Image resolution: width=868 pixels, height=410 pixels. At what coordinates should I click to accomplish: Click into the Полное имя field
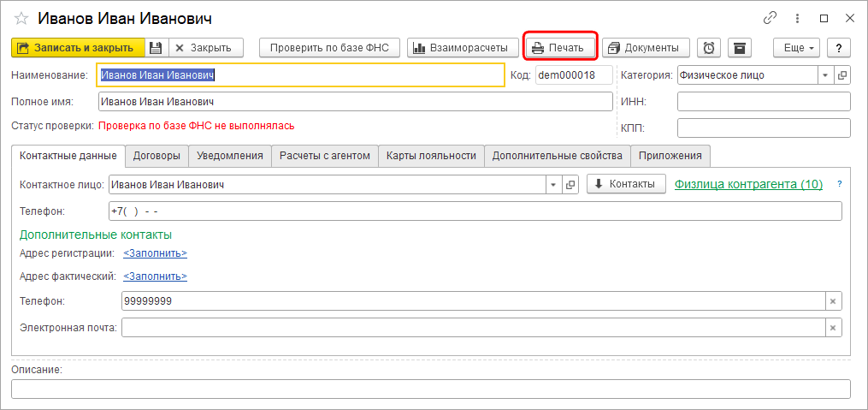pyautogui.click(x=356, y=102)
